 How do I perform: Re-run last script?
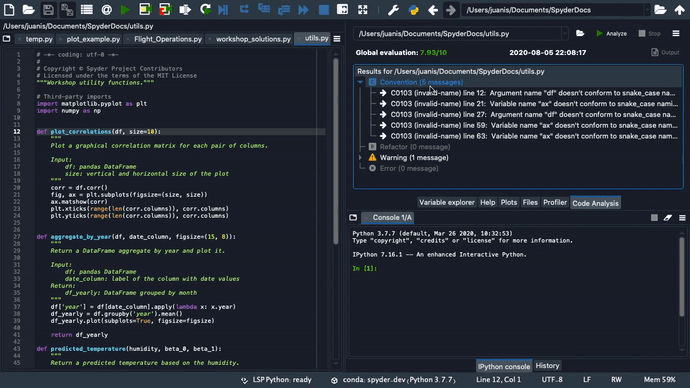[x=205, y=9]
